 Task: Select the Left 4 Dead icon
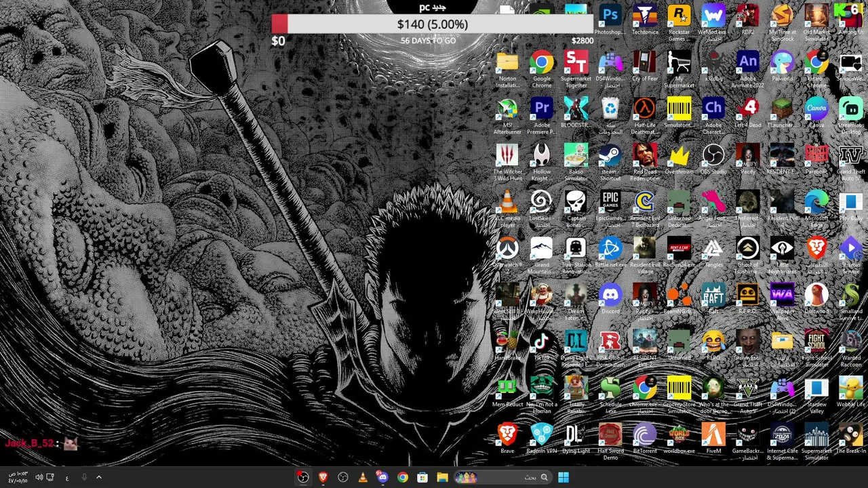point(748,114)
